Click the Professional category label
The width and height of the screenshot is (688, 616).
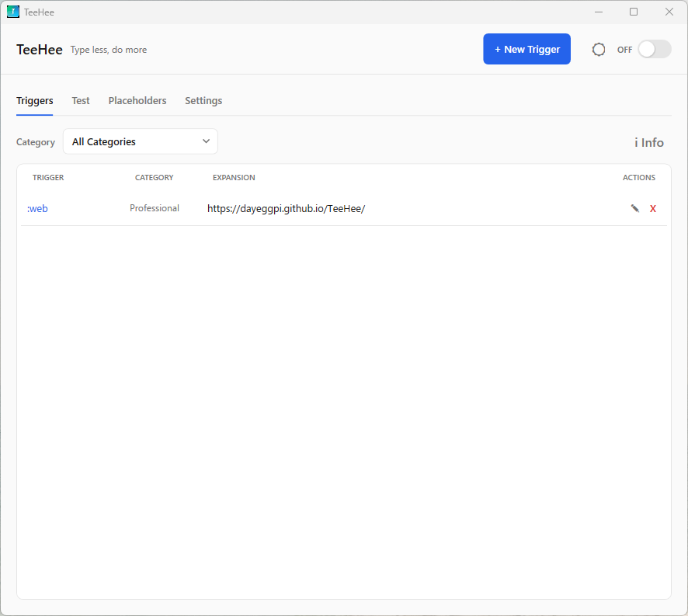pos(155,208)
